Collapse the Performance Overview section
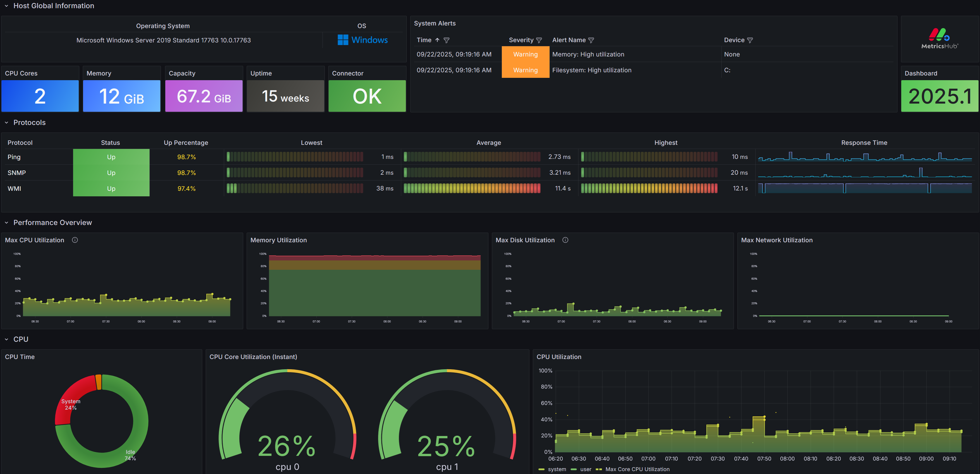Screen dimensions: 980x474 coord(6,223)
